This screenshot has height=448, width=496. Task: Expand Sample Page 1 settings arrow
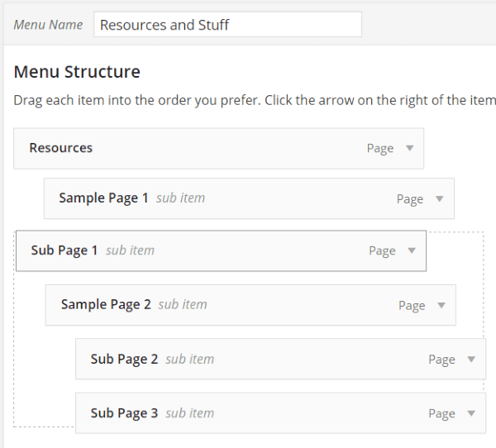[x=440, y=198]
